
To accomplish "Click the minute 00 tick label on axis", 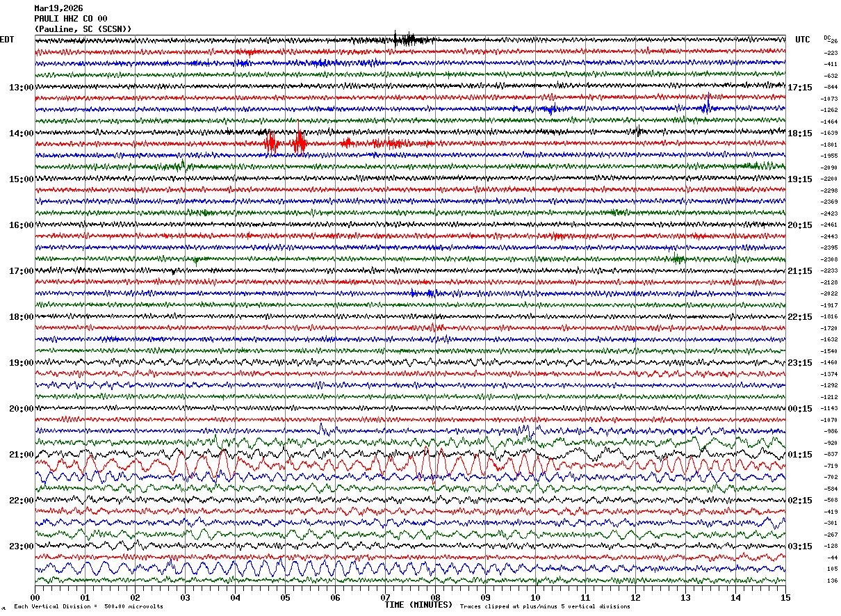I will (35, 597).
